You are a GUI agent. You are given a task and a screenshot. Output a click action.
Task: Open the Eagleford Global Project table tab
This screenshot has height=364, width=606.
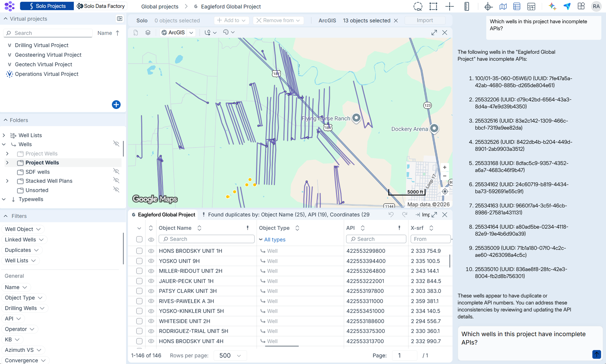(166, 215)
